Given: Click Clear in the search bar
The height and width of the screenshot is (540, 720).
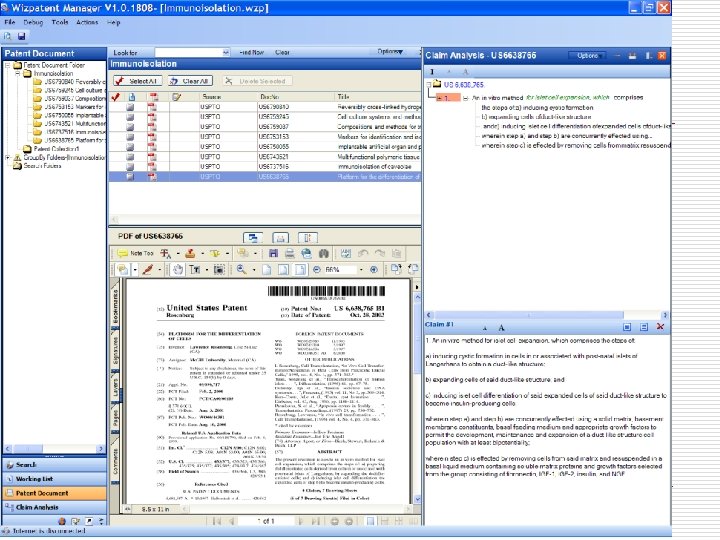Looking at the screenshot, I should [282, 52].
